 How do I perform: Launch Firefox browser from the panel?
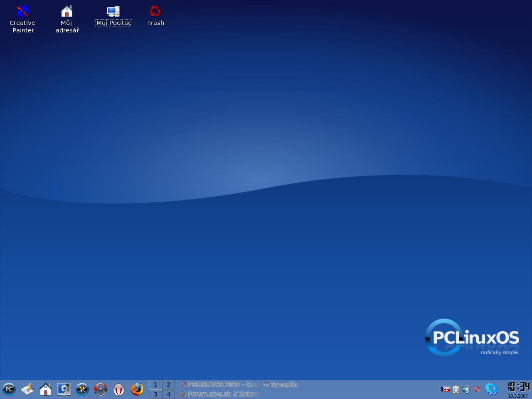(137, 389)
